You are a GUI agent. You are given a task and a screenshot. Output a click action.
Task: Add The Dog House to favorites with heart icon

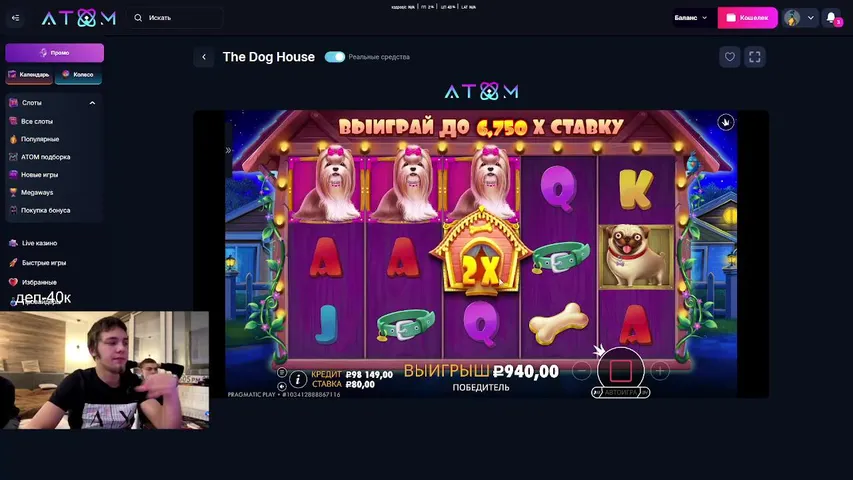coord(730,57)
